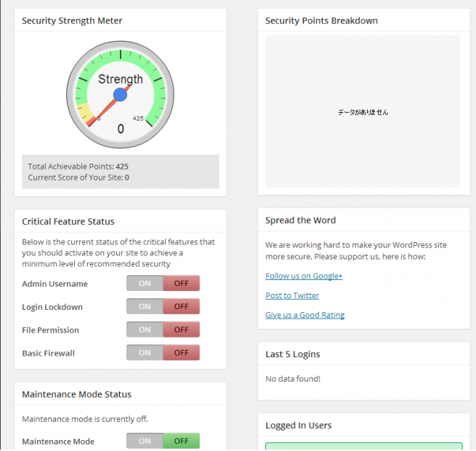Click the red OFF for Login Lockdown
This screenshot has width=476, height=451.
pos(181,306)
